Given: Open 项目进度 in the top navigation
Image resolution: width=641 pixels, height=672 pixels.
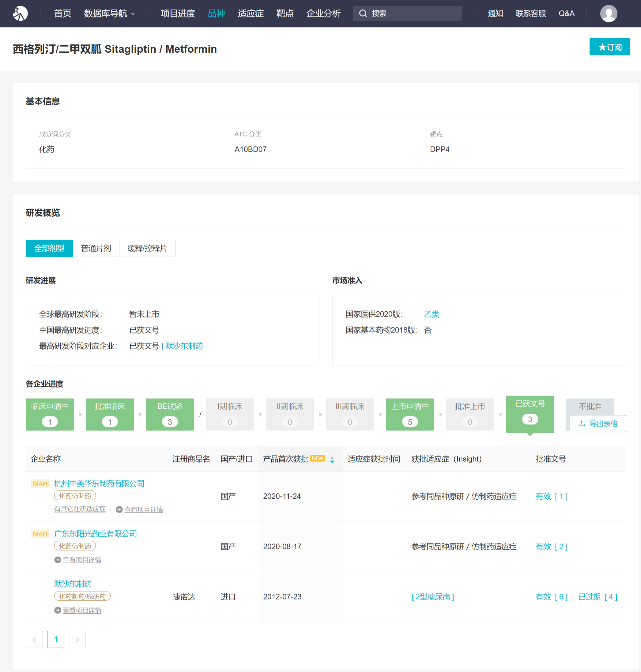Looking at the screenshot, I should 178,13.
